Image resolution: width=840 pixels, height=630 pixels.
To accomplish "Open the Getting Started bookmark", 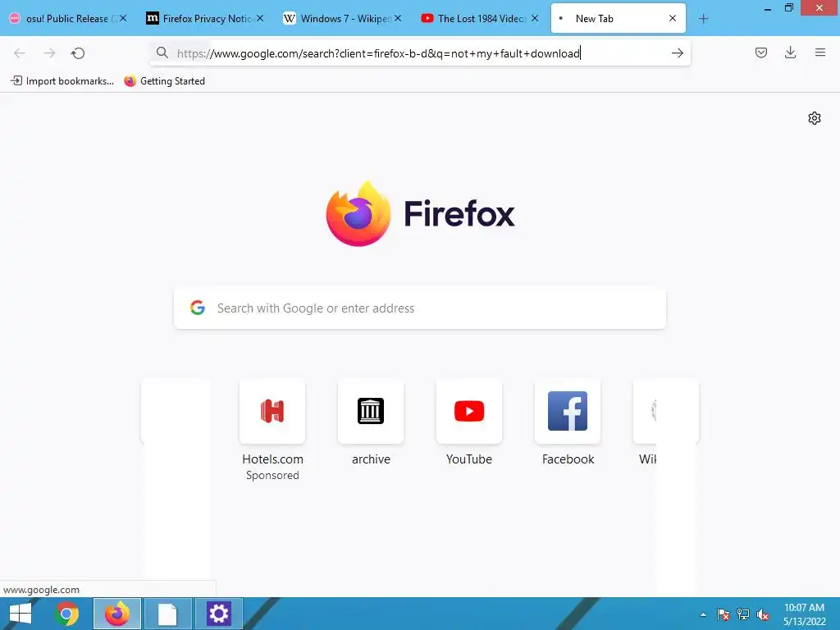I will click(x=164, y=81).
